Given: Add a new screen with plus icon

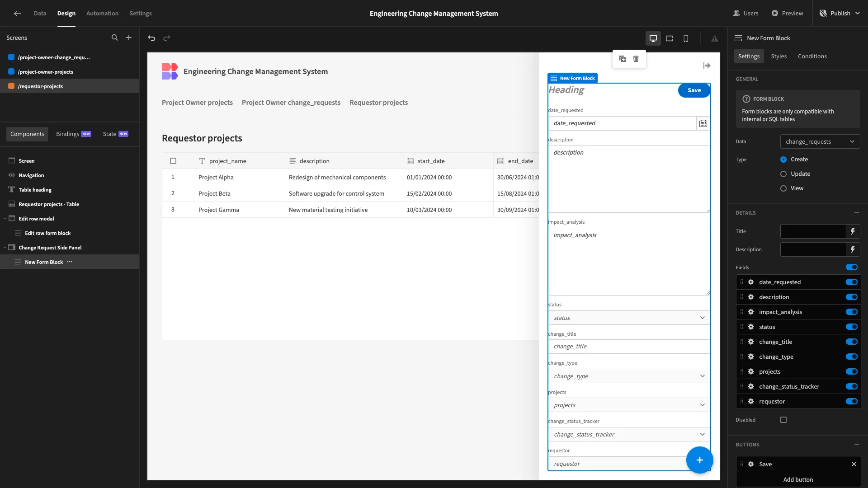Looking at the screenshot, I should tap(129, 38).
